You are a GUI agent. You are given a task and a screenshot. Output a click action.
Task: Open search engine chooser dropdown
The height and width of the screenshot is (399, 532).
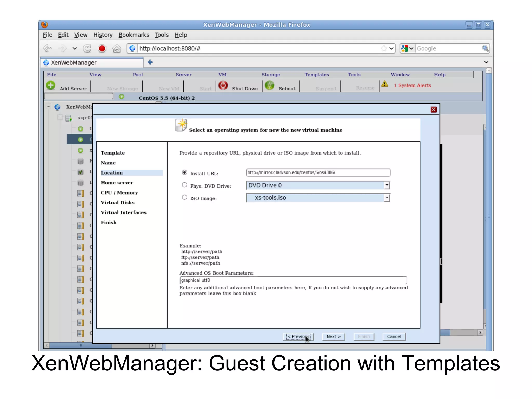point(411,48)
